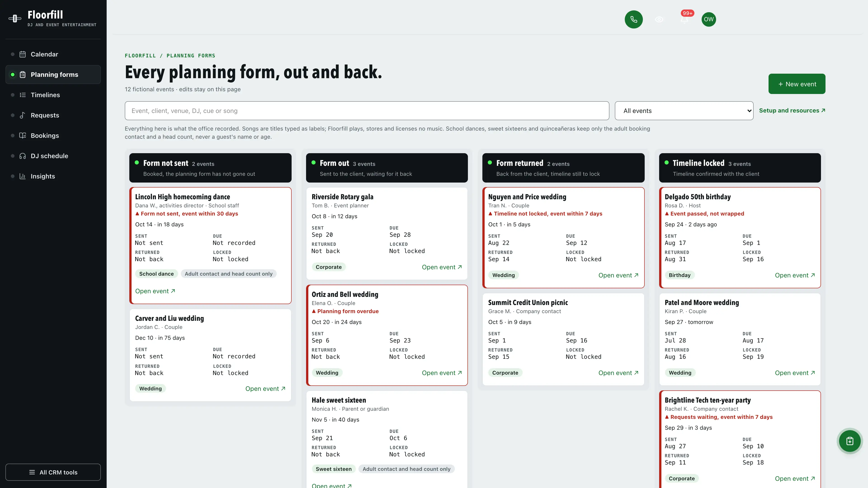Click the 'Planning form overdue' warning
This screenshot has height=488, width=868.
click(x=345, y=311)
